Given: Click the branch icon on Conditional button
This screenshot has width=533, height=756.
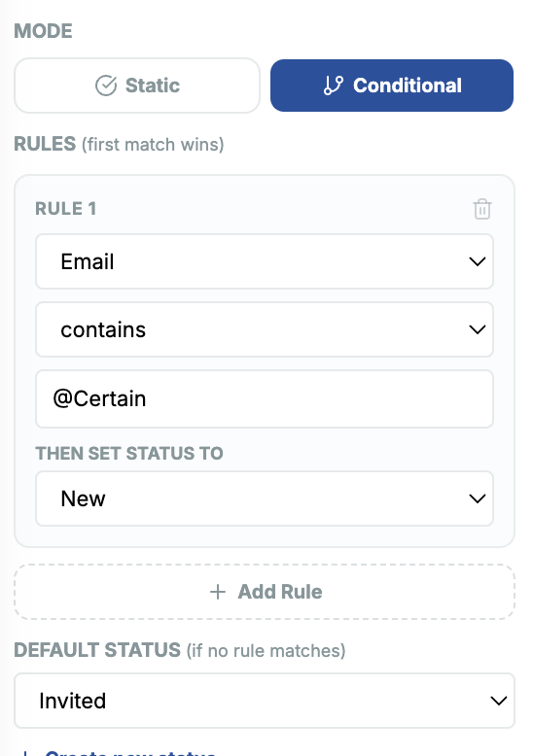Looking at the screenshot, I should click(x=333, y=86).
